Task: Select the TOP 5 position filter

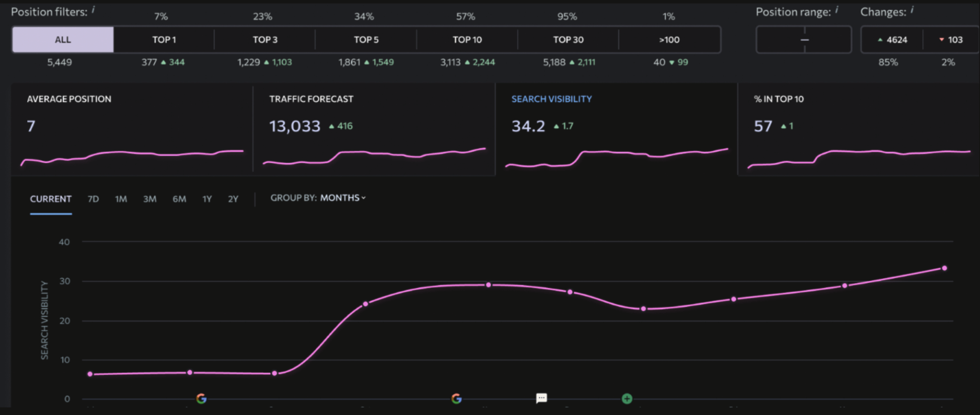Action: point(366,40)
